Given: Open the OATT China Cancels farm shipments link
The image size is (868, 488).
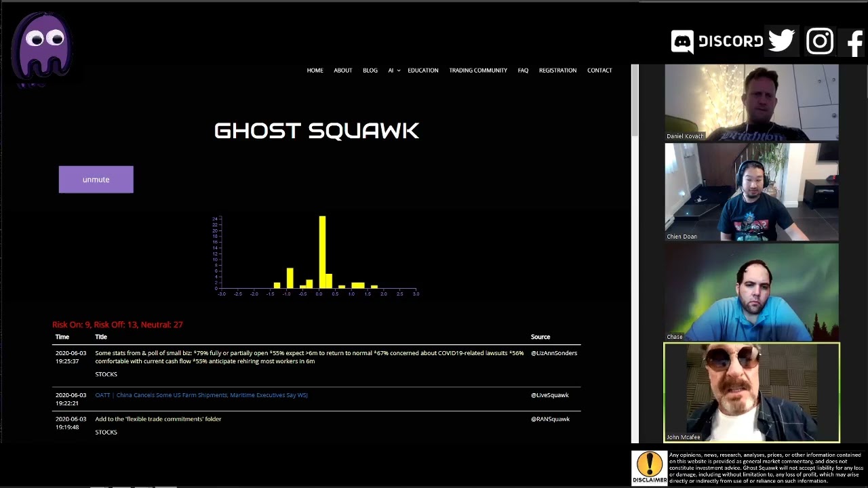Looking at the screenshot, I should pyautogui.click(x=201, y=395).
